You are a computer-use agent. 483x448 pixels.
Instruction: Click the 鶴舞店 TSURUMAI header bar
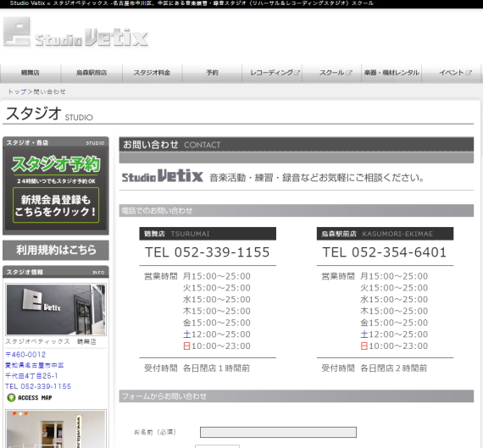pos(208,234)
